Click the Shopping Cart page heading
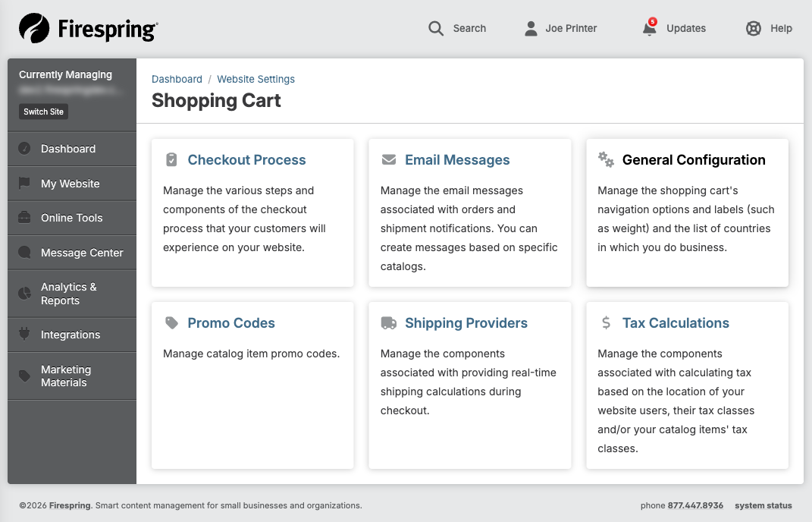Screen dimensions: 812x522 click(217, 101)
